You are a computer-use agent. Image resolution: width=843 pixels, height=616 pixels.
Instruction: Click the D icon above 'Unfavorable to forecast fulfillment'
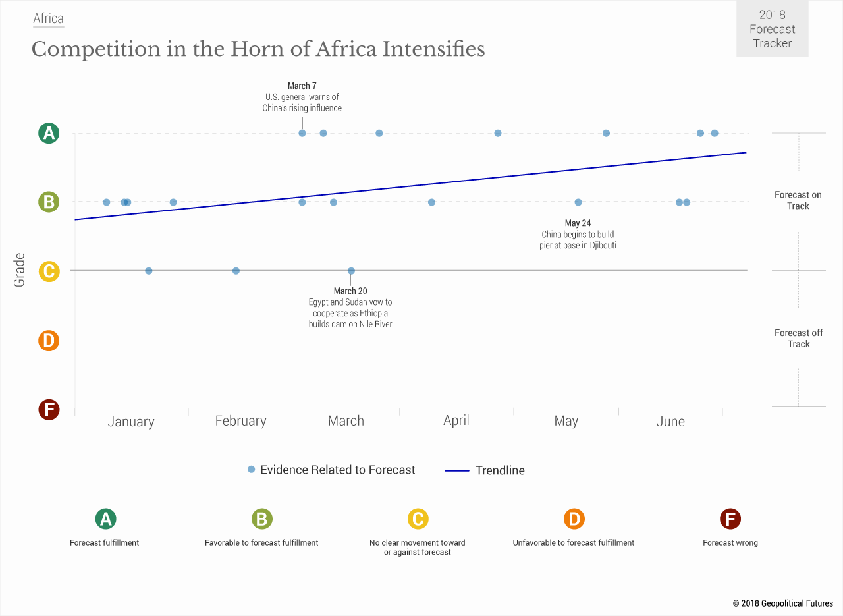(x=574, y=519)
